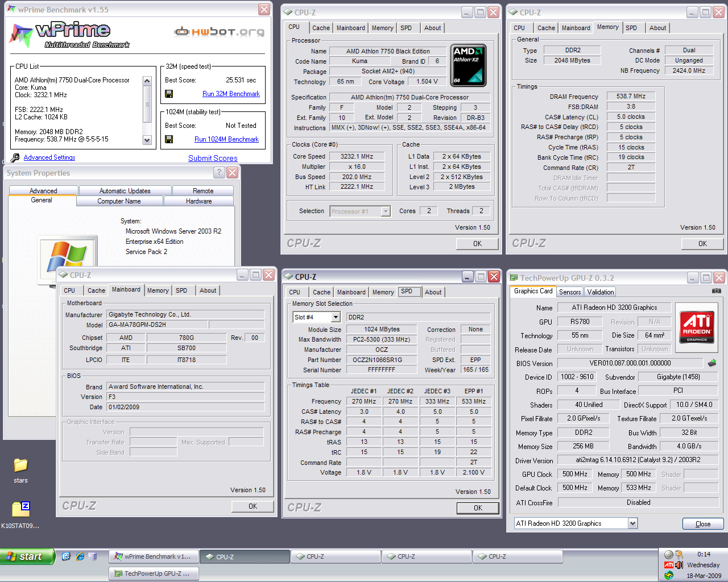Click the Southbridge value SB700

click(x=187, y=348)
